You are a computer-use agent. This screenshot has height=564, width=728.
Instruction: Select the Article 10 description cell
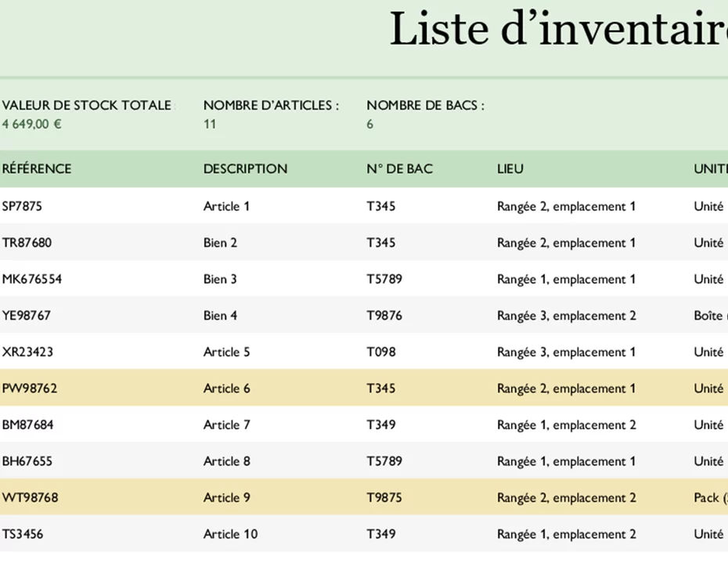[x=230, y=534]
